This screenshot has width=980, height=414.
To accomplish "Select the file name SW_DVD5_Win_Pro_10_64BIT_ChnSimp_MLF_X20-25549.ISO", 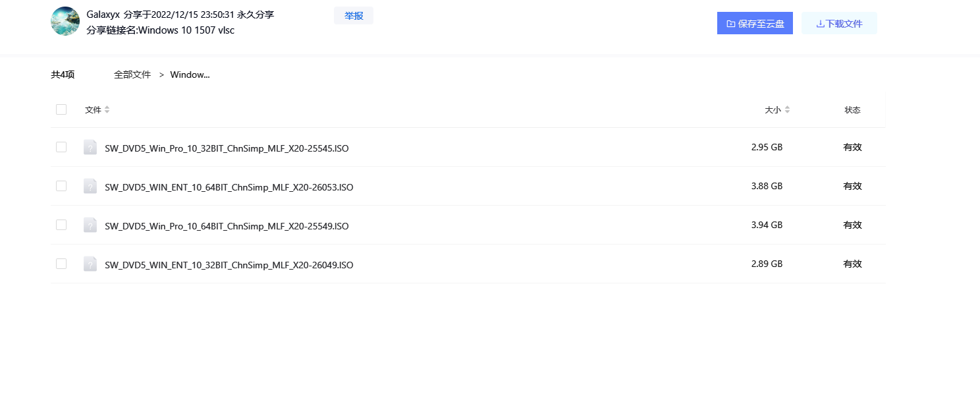I will click(227, 226).
